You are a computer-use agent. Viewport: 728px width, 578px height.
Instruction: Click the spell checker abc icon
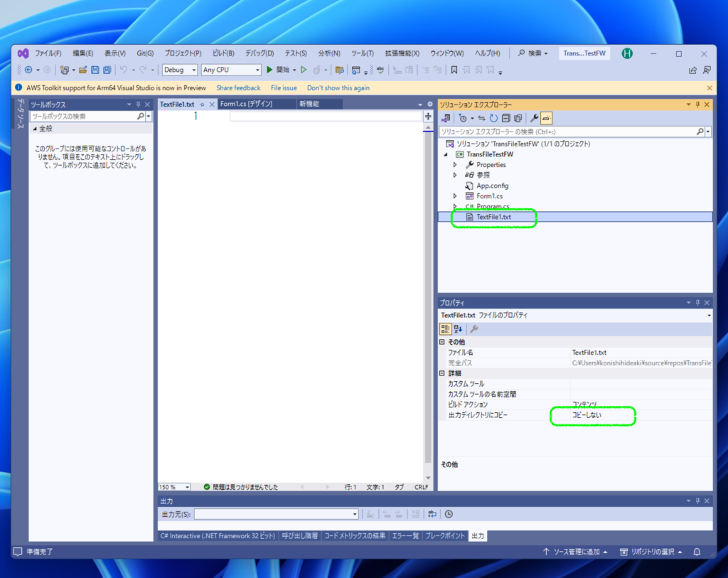coord(380,70)
